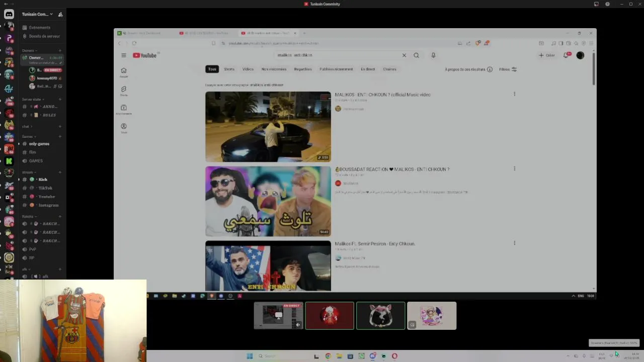The height and width of the screenshot is (362, 644).
Task: Click the Windows Start button
Action: pos(250,356)
